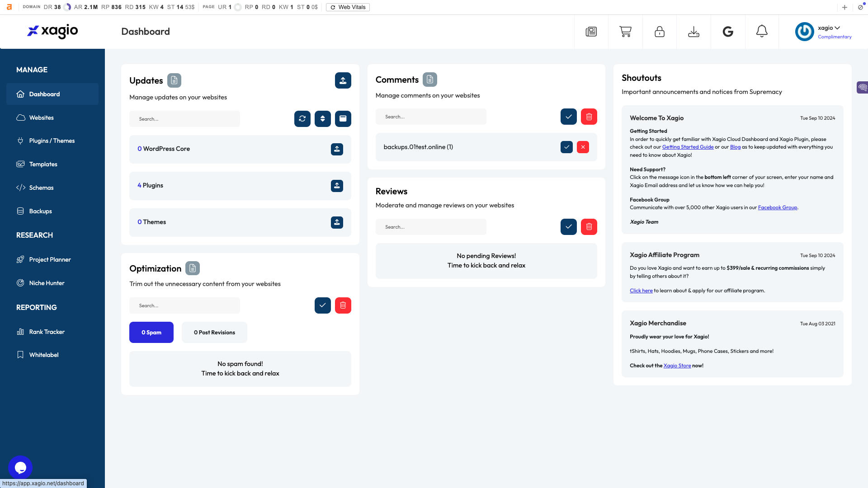The image size is (868, 488).
Task: Click the Complimentary plan label
Action: click(835, 37)
